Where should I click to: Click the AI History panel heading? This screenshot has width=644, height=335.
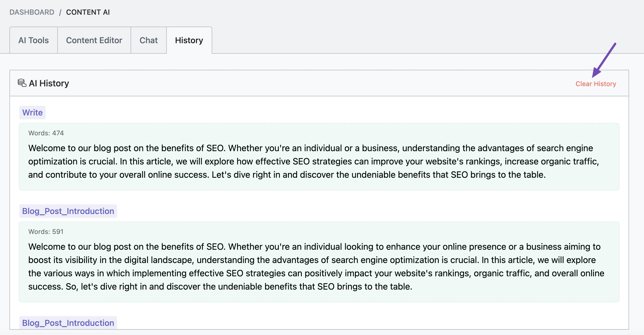click(49, 83)
